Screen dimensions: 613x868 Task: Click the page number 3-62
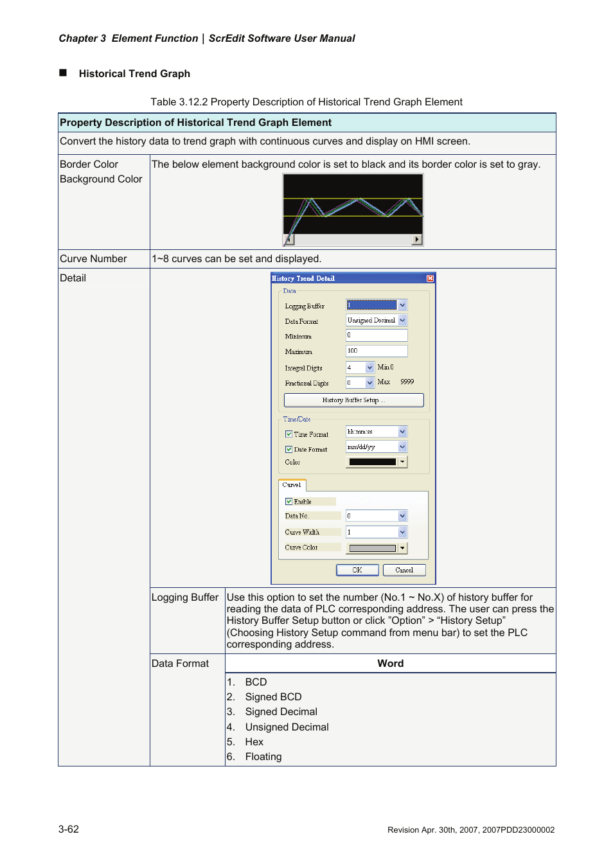[x=69, y=829]
